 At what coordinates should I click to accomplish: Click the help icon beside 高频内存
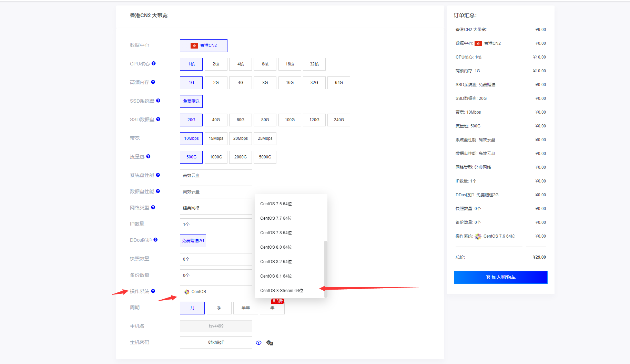coord(153,82)
